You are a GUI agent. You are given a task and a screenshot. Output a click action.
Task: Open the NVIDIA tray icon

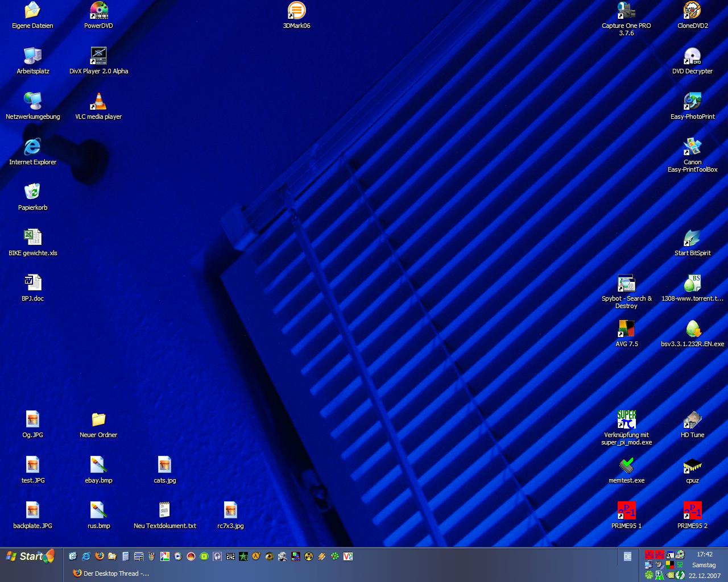[669, 575]
